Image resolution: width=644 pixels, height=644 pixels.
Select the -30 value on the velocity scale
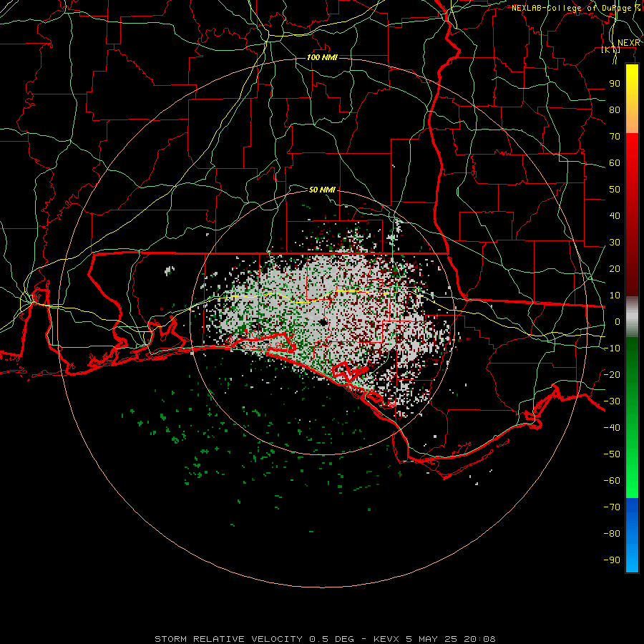[612, 401]
